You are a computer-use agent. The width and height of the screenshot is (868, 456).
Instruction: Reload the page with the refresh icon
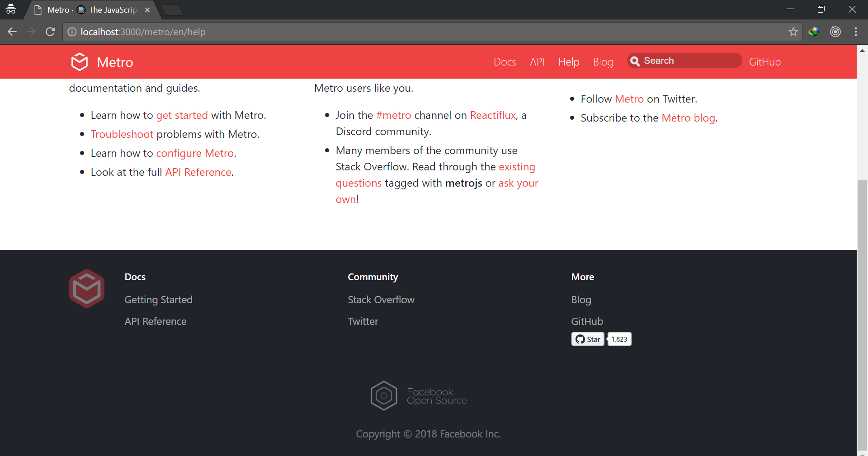(50, 32)
